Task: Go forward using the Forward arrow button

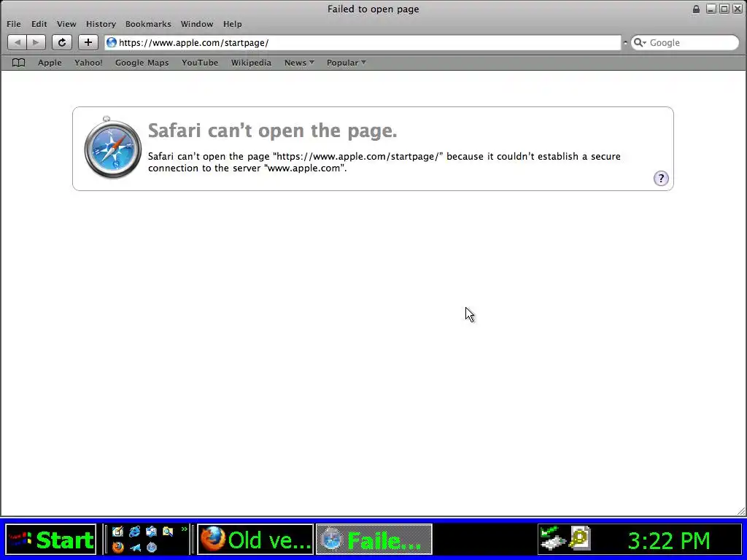Action: (x=36, y=42)
